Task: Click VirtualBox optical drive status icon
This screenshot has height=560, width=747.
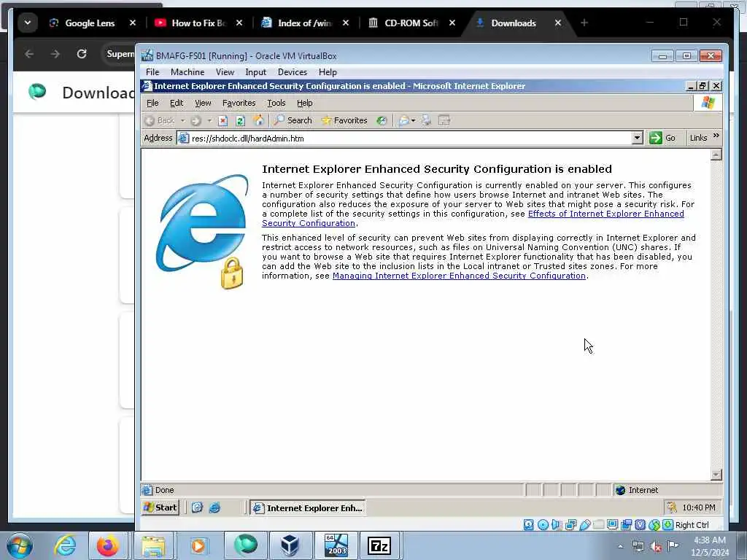Action: [x=543, y=525]
